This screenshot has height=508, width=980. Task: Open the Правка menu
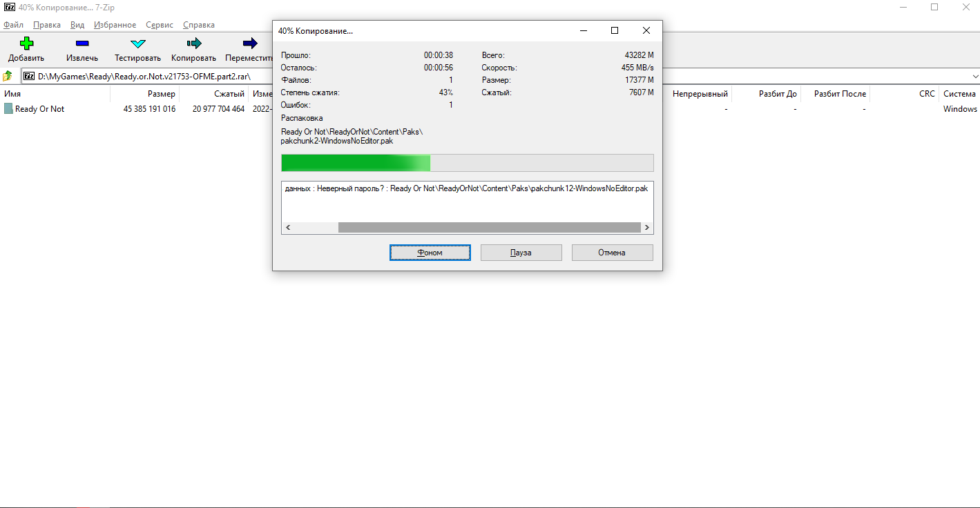(x=47, y=25)
